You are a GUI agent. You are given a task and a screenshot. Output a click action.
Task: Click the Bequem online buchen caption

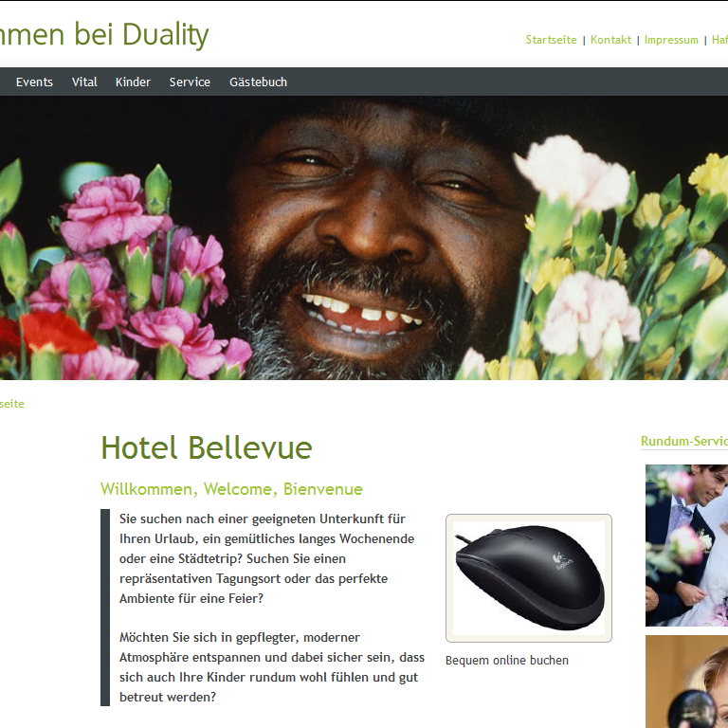pos(506,660)
